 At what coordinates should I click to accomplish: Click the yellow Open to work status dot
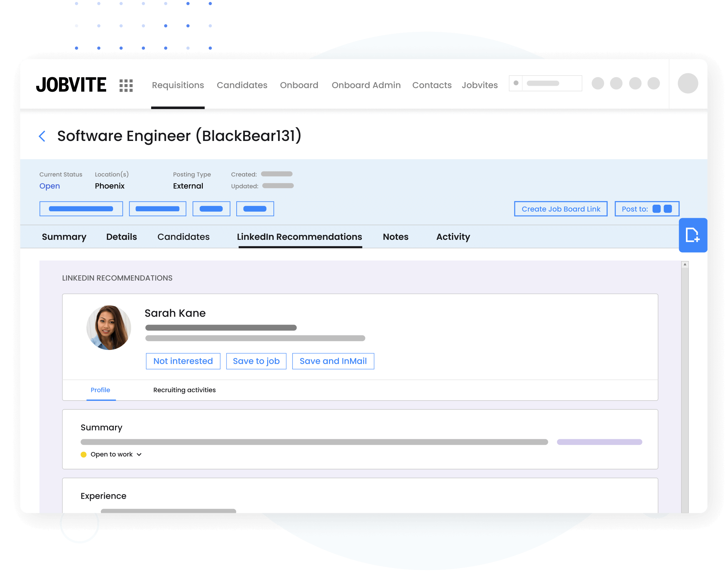point(84,454)
